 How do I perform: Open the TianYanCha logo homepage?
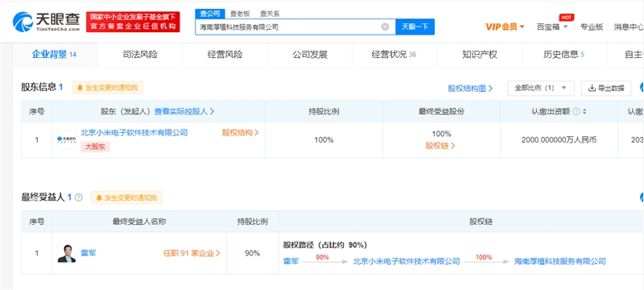click(47, 22)
